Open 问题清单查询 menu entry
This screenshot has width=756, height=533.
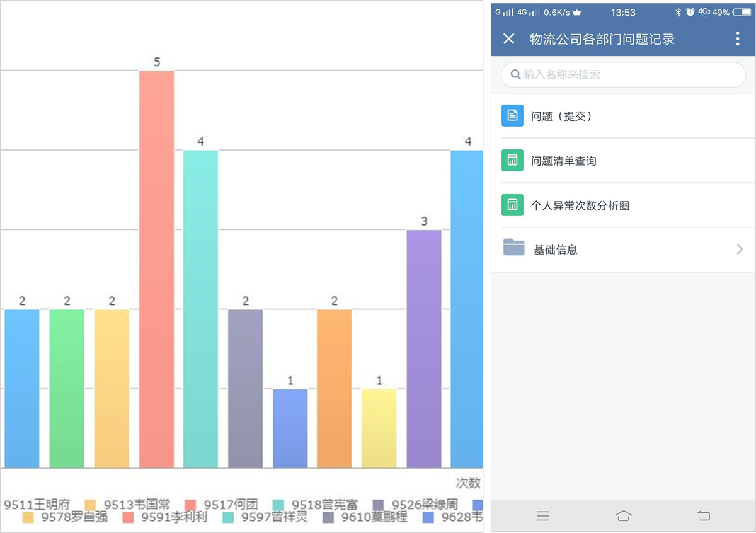[x=624, y=161]
